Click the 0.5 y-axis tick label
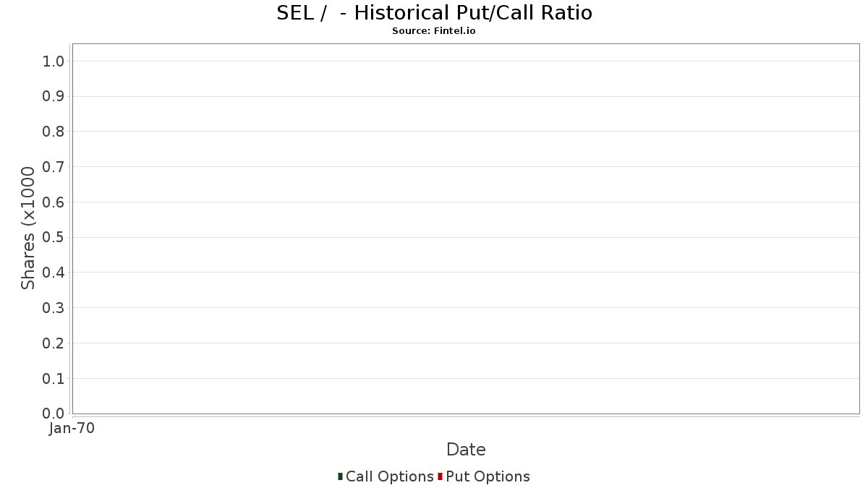 54,238
